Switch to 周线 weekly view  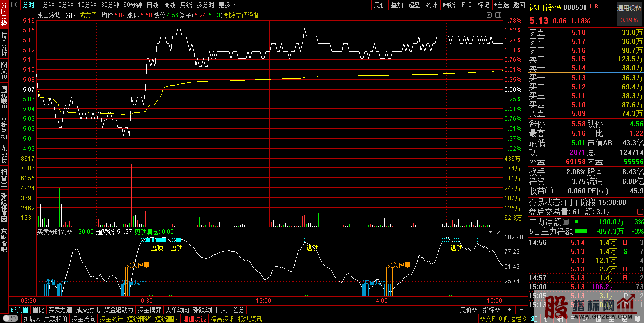click(x=170, y=5)
